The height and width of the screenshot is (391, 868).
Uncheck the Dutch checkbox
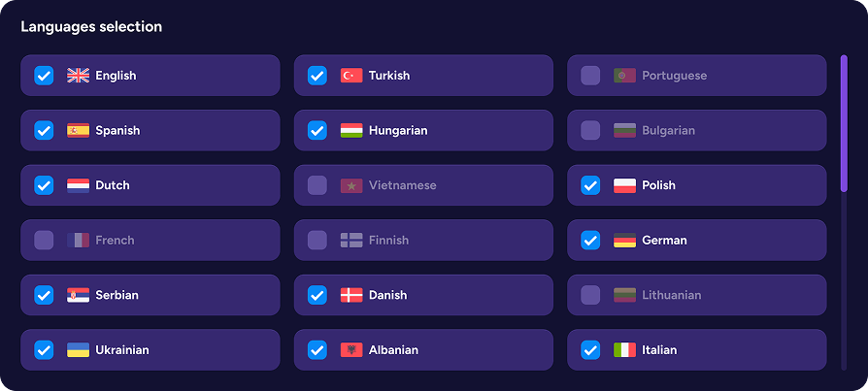click(44, 185)
